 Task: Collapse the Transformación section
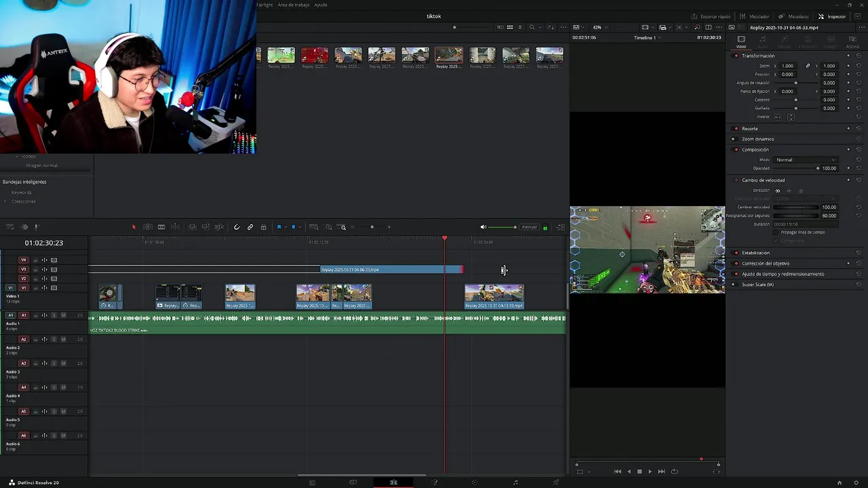coord(758,56)
